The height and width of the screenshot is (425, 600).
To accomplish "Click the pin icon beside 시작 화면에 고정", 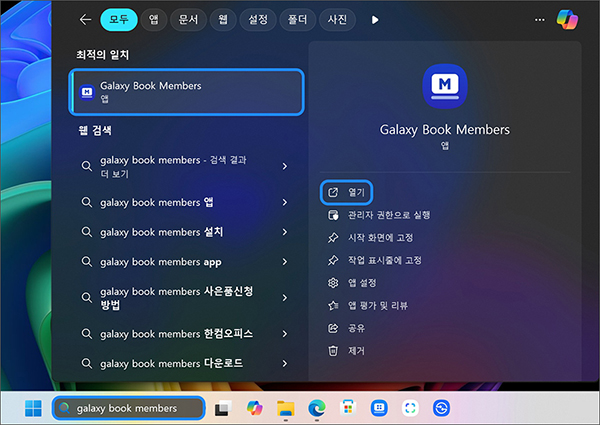I will pyautogui.click(x=333, y=238).
